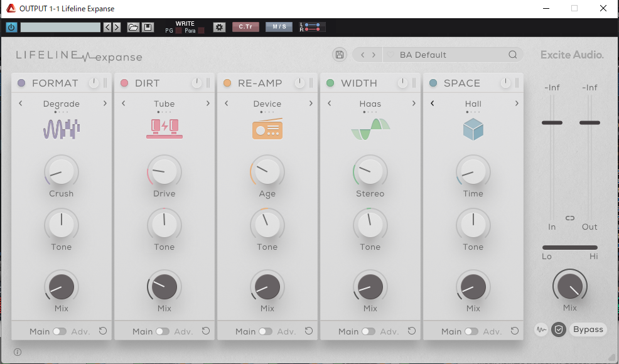Select previous host preset arrow
The height and width of the screenshot is (364, 619).
click(x=107, y=27)
